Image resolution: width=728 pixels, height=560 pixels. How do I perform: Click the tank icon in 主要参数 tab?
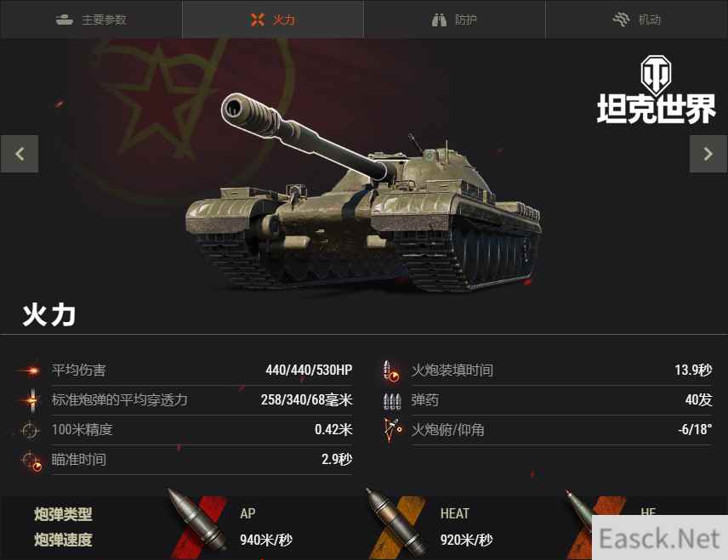coord(65,20)
